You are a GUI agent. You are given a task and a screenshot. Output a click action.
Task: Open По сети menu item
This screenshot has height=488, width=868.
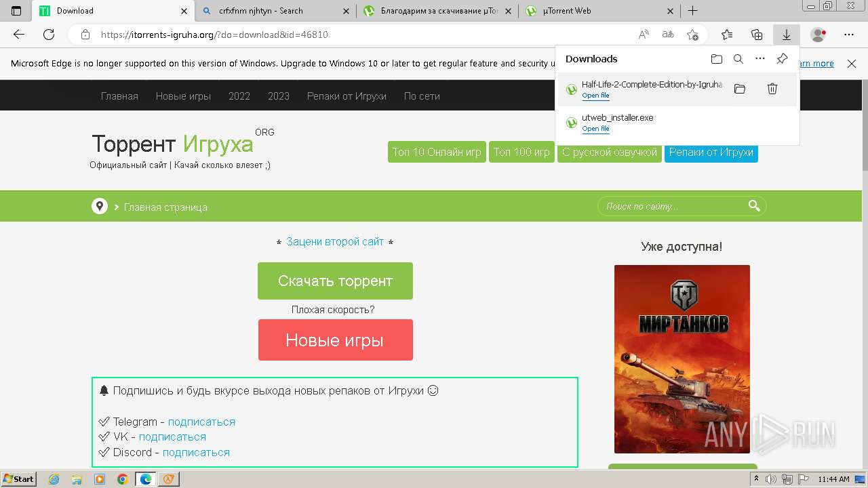[x=422, y=96]
